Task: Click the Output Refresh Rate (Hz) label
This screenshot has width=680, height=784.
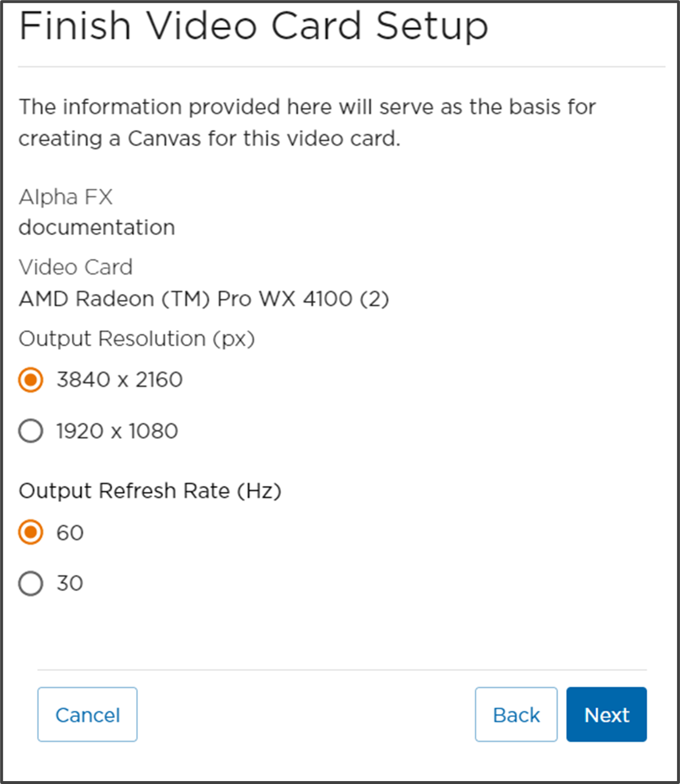Action: pyautogui.click(x=150, y=491)
